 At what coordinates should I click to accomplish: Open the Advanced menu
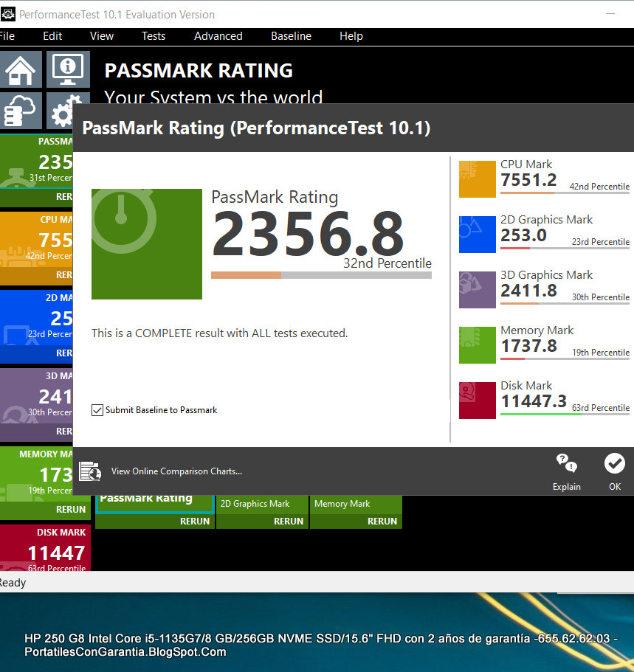coord(218,36)
